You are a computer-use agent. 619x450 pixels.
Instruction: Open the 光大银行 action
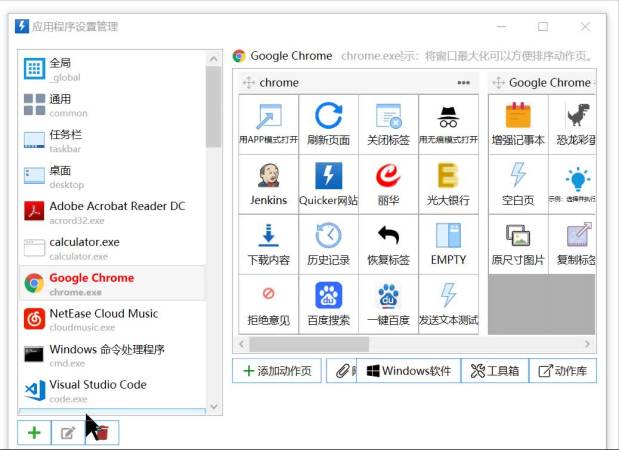(x=448, y=185)
